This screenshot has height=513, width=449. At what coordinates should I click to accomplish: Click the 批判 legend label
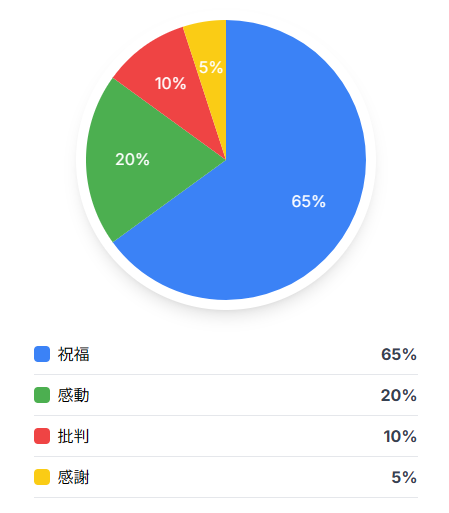[x=73, y=436]
